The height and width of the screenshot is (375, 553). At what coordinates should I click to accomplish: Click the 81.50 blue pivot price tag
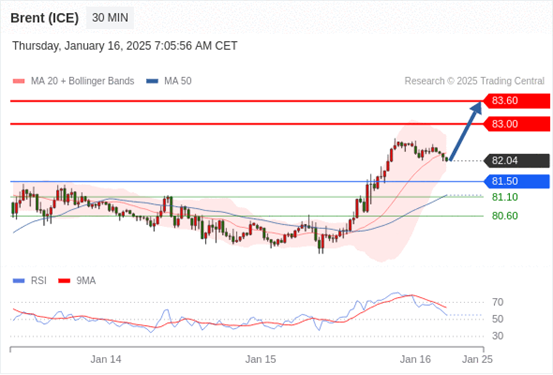(516, 181)
